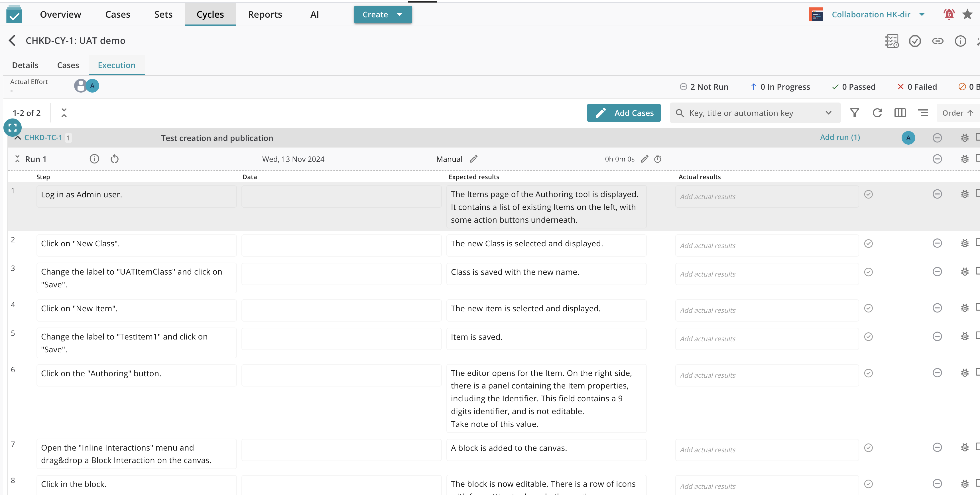Viewport: 980px width, 495px height.
Task: Click the refresh icon in toolbar
Action: coord(877,113)
